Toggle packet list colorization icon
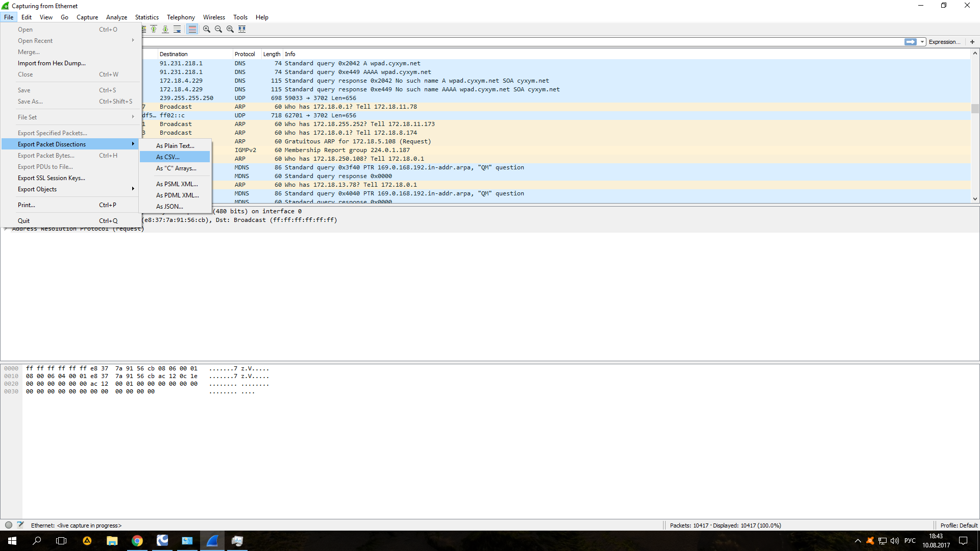This screenshot has width=980, height=551. pos(192,29)
